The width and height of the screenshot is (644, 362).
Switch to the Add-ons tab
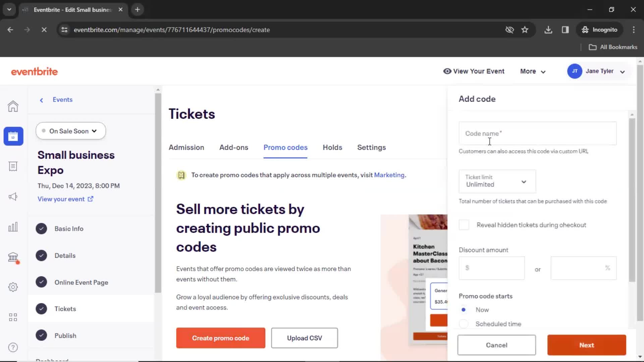234,147
